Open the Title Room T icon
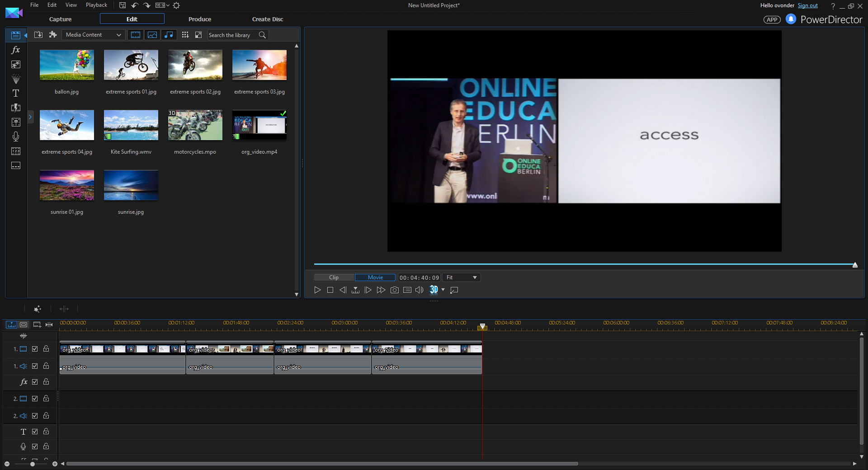The width and height of the screenshot is (868, 470). 15,93
